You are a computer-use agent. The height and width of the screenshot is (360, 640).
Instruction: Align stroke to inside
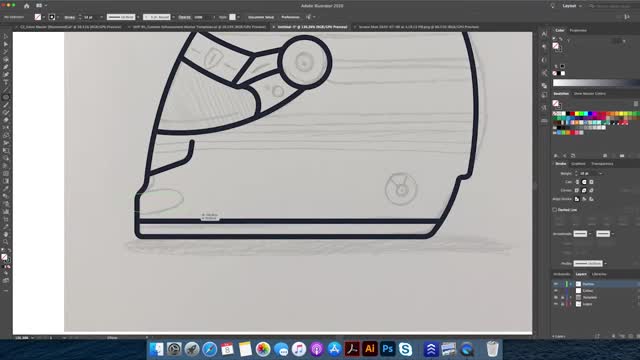point(584,199)
